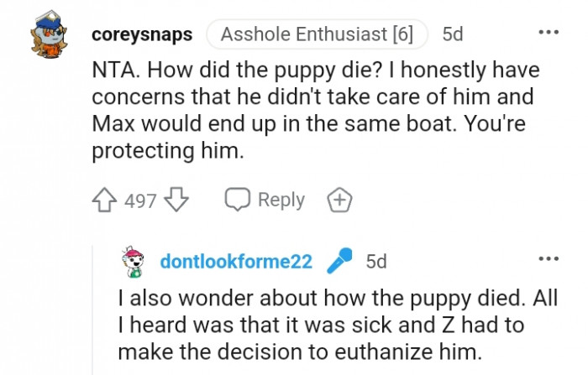
Task: Click the 497 vote score
Action: (140, 201)
